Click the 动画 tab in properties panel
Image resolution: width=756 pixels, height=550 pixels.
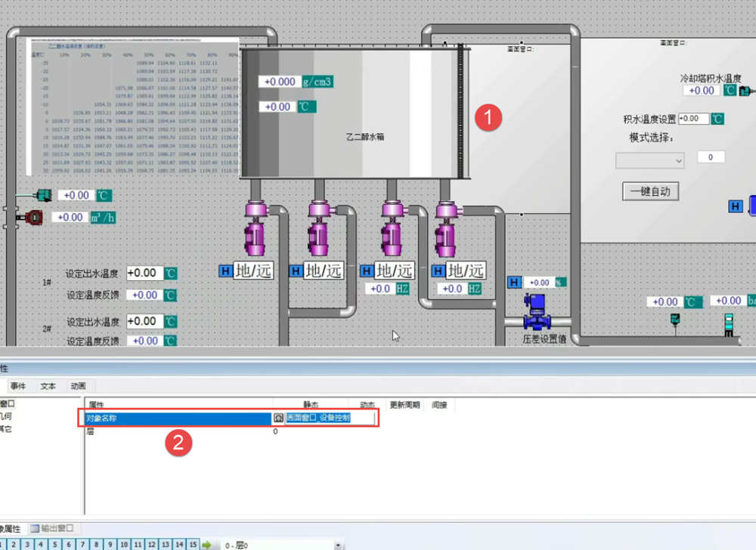click(78, 386)
